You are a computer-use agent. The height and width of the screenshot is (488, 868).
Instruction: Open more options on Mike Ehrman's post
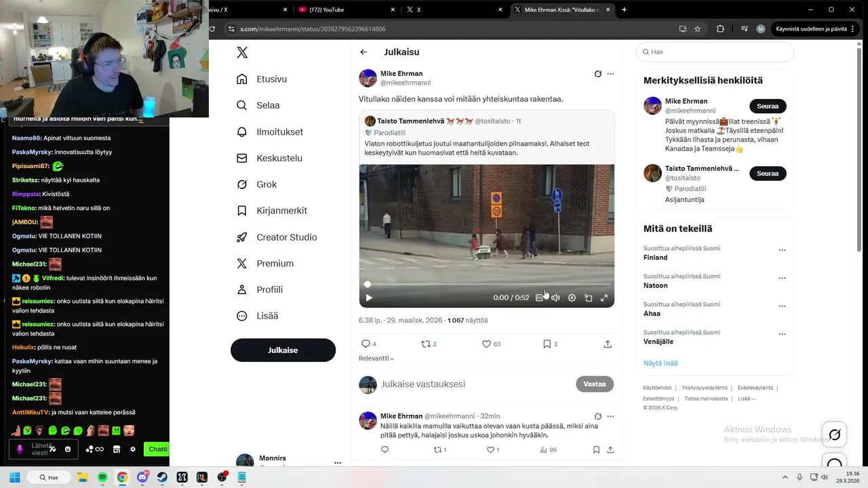(610, 74)
